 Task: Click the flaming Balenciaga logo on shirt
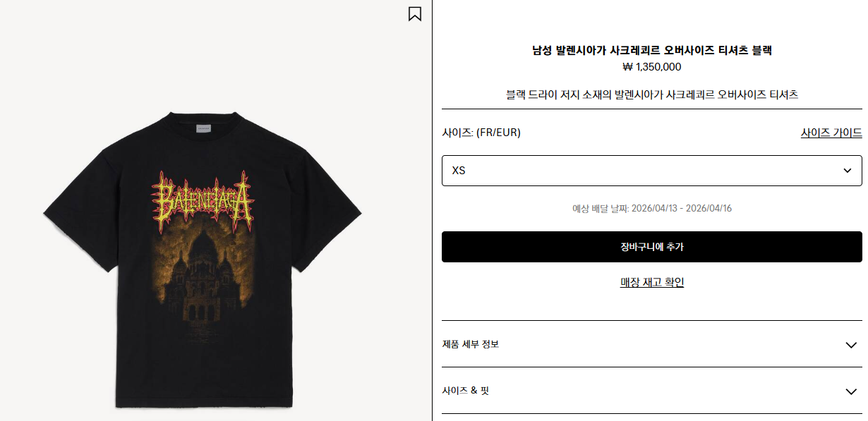[203, 198]
